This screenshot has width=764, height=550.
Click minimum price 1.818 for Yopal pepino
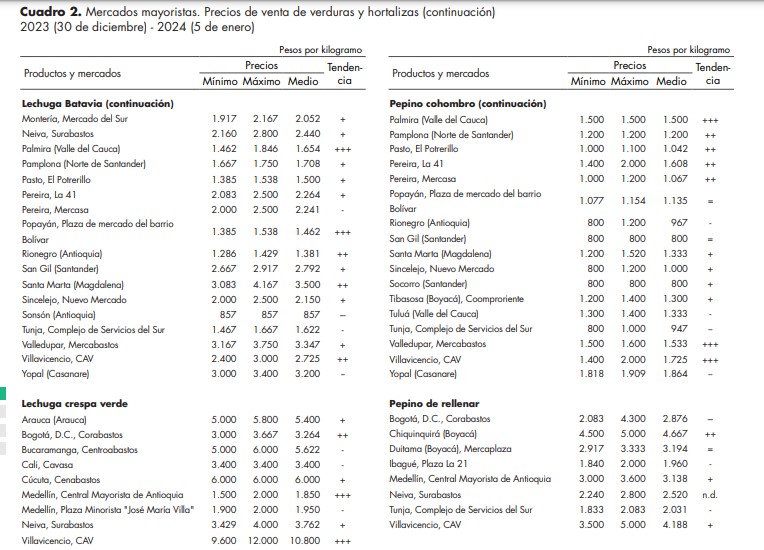(592, 374)
